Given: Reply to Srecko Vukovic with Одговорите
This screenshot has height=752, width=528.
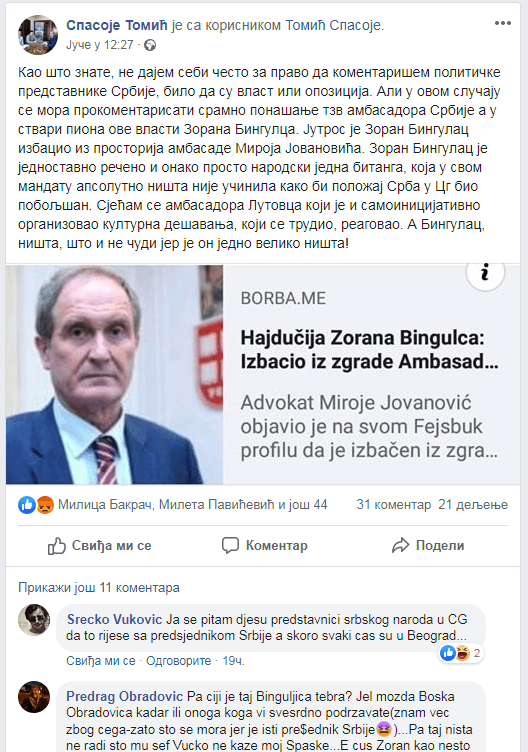Looking at the screenshot, I should [x=178, y=661].
